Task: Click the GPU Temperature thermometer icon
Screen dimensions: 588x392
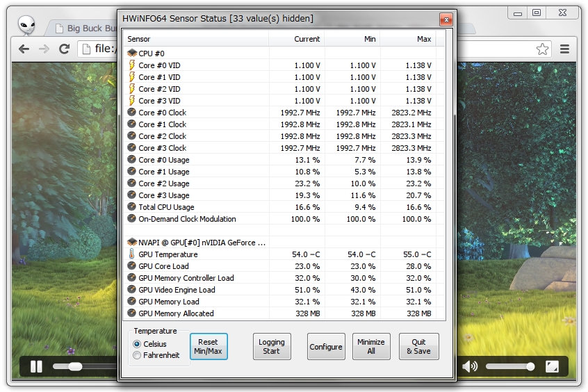Action: [131, 254]
